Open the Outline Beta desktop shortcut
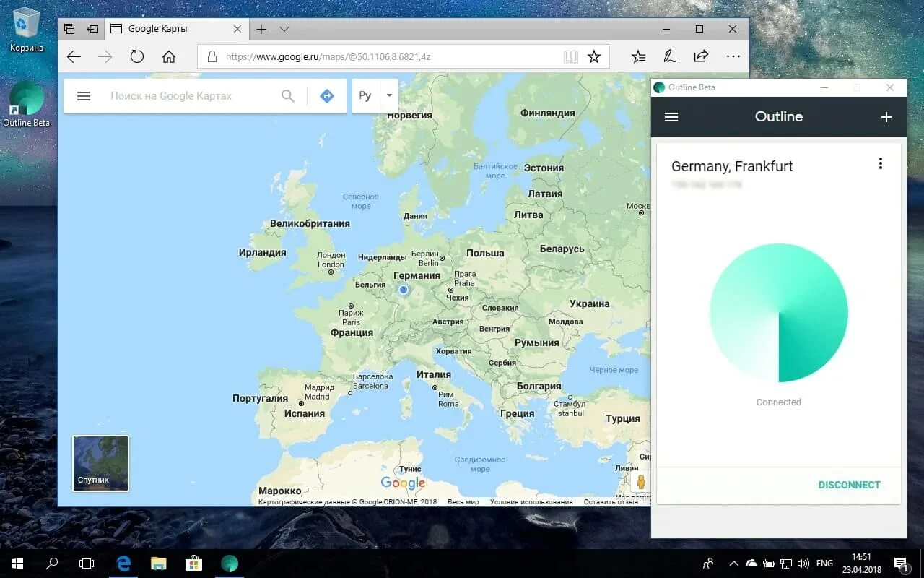 click(x=27, y=105)
